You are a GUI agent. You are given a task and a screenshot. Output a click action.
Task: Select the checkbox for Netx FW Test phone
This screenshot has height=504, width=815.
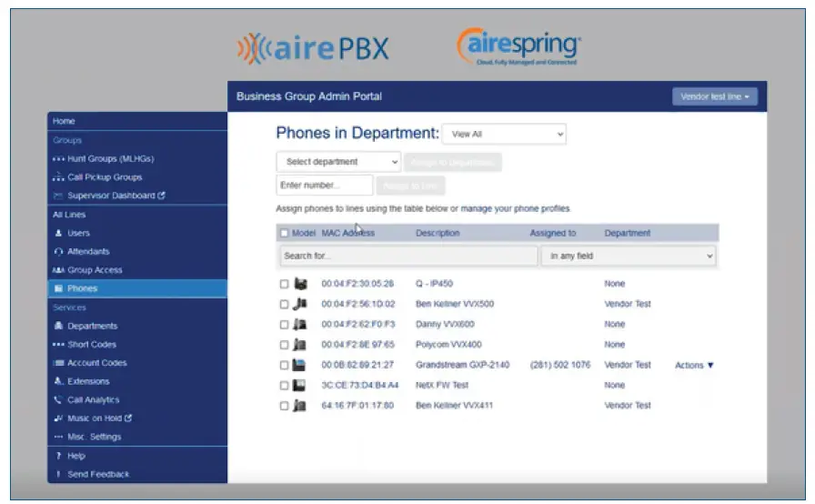(284, 386)
